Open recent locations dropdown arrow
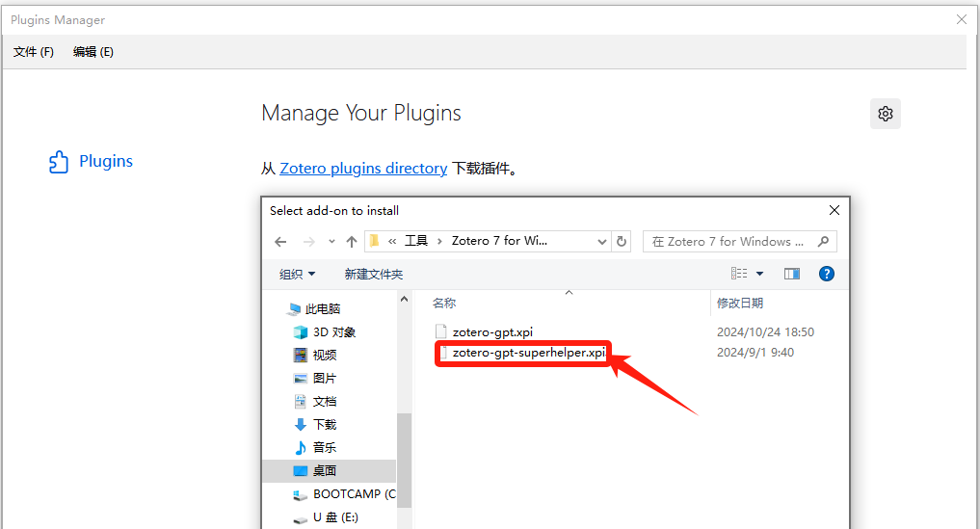Viewport: 980px width, 529px height. 331,241
